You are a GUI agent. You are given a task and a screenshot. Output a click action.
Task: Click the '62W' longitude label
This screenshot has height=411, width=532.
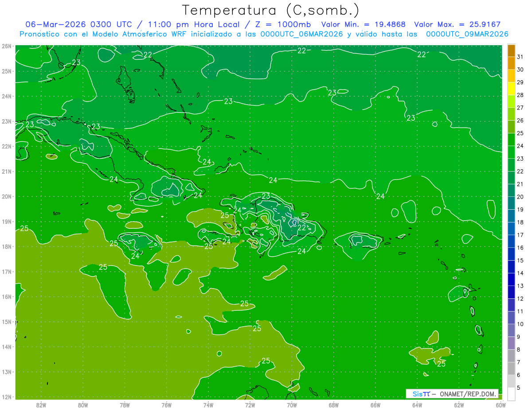pyautogui.click(x=459, y=405)
